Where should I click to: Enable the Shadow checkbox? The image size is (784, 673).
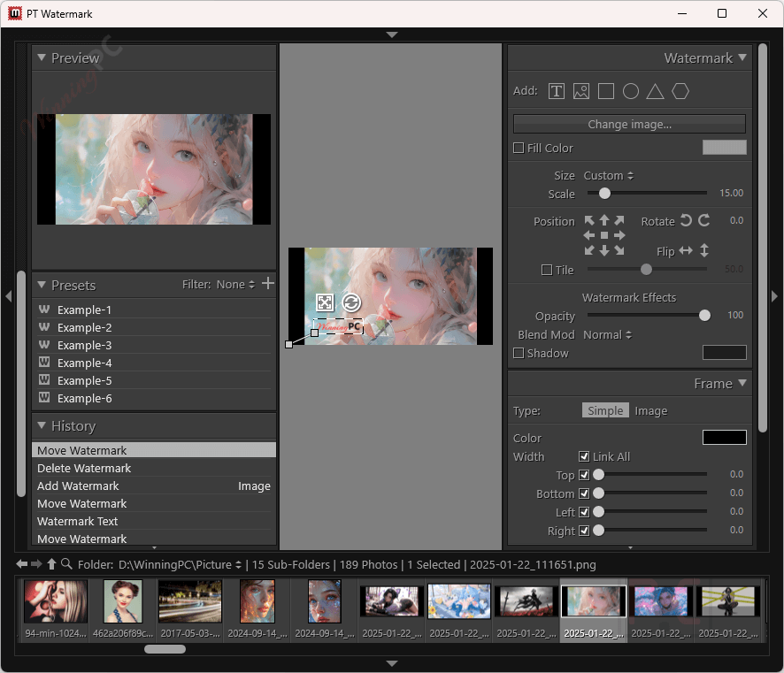[519, 353]
